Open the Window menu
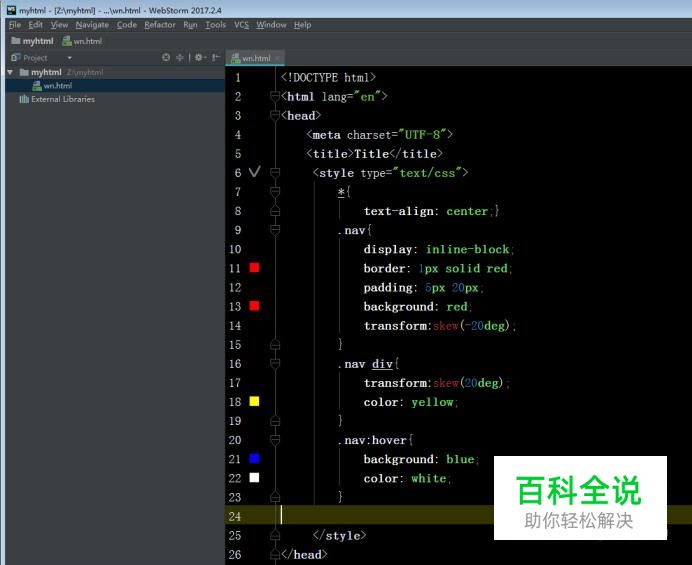 [271, 25]
